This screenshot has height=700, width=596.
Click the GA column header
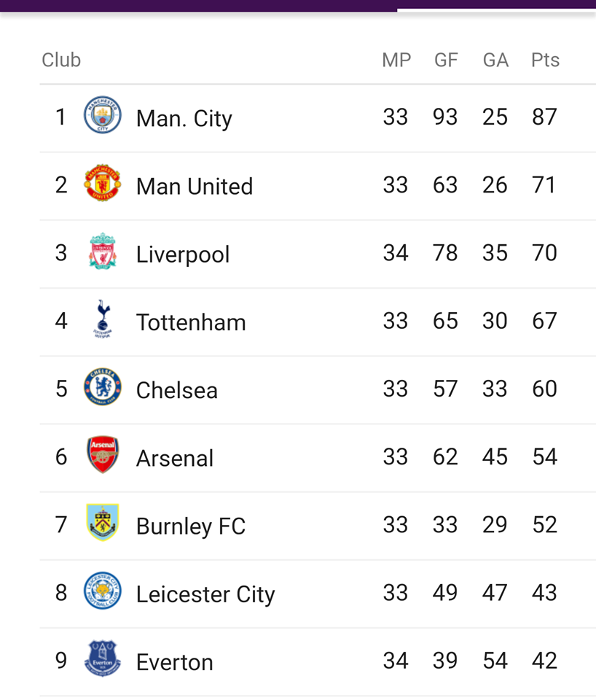click(x=495, y=60)
